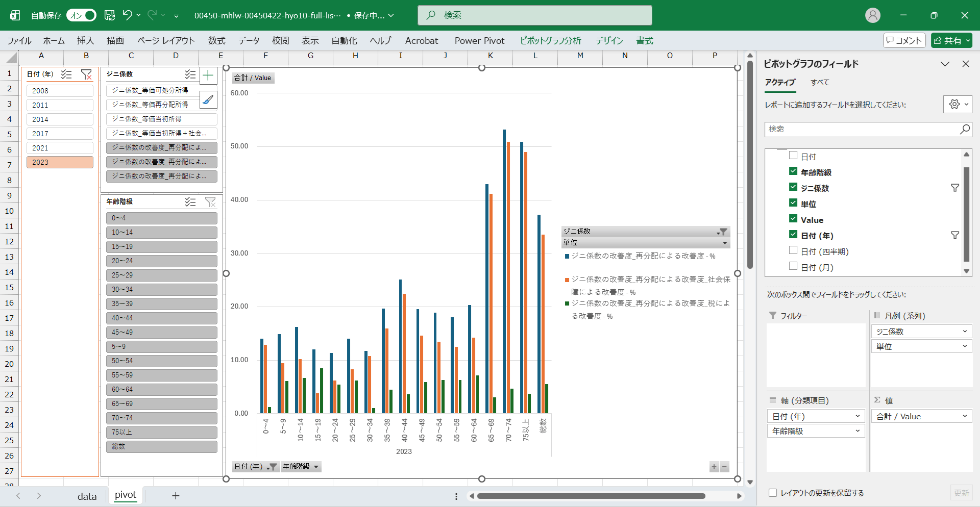Uncheck the 年齢階級 field checkbox
This screenshot has height=507, width=980.
point(793,171)
